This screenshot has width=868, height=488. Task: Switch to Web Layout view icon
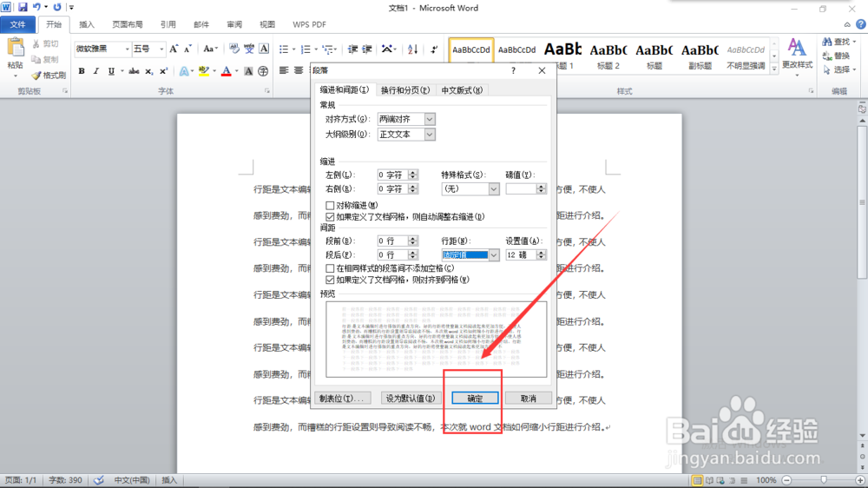(x=720, y=480)
